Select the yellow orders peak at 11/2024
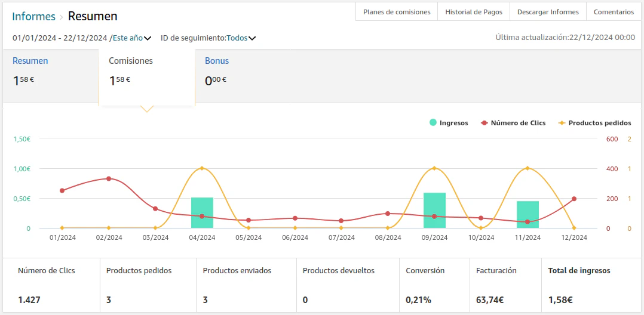Image resolution: width=644 pixels, height=315 pixels. pos(527,168)
